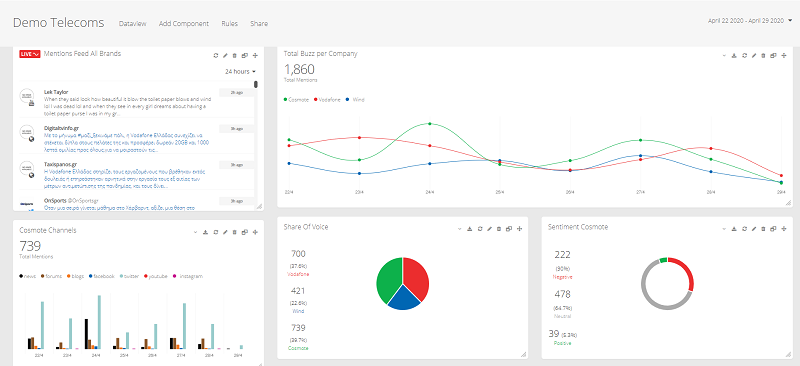This screenshot has height=366, width=800.
Task: Edit the Share Of Voice widget
Action: pos(490,229)
